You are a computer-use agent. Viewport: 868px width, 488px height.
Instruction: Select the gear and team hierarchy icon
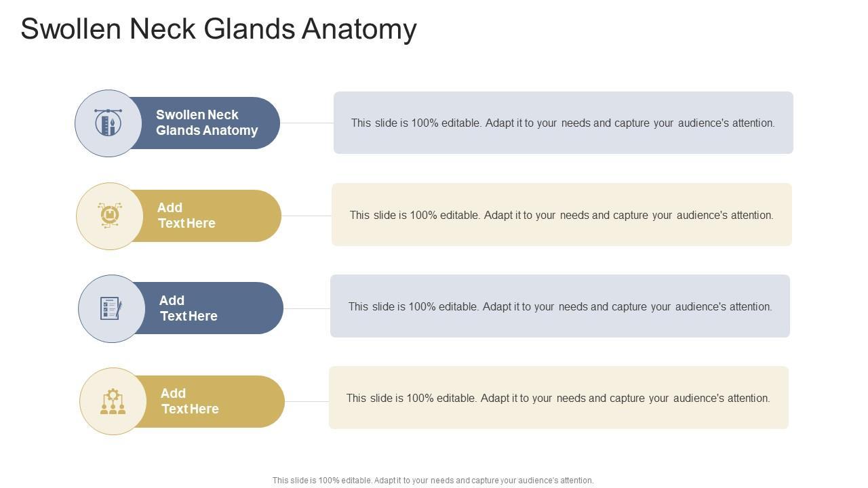point(113,401)
